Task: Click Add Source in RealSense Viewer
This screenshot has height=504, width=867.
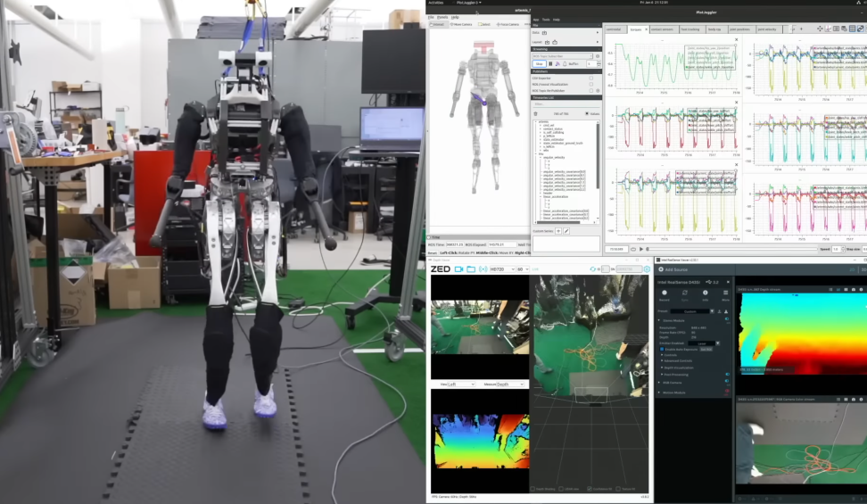Action: click(x=673, y=269)
